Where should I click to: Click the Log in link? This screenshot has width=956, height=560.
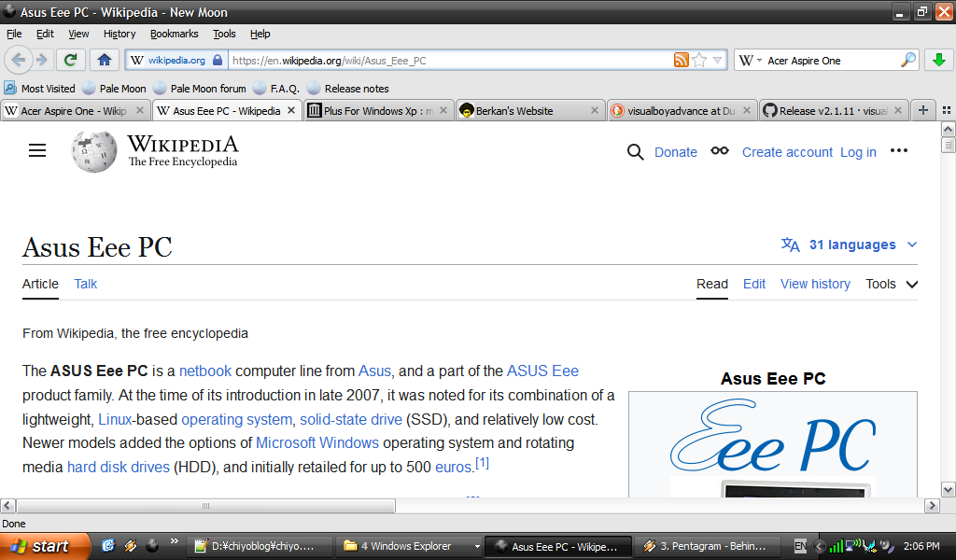pyautogui.click(x=858, y=152)
